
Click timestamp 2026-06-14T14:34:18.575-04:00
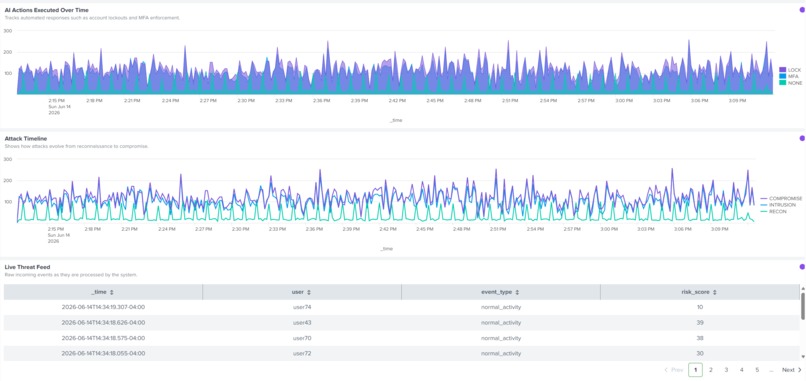[103, 338]
